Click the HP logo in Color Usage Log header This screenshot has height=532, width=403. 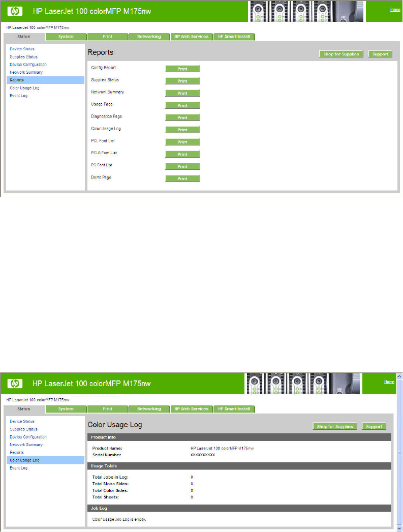coord(15,383)
